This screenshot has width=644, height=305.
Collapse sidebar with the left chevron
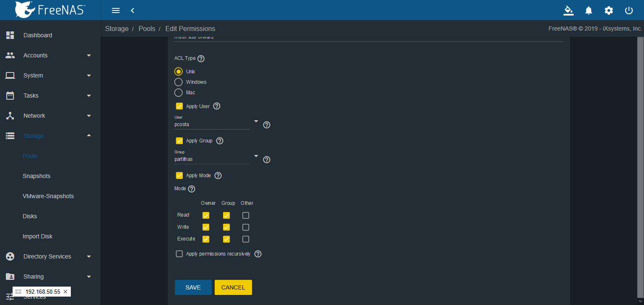(132, 10)
